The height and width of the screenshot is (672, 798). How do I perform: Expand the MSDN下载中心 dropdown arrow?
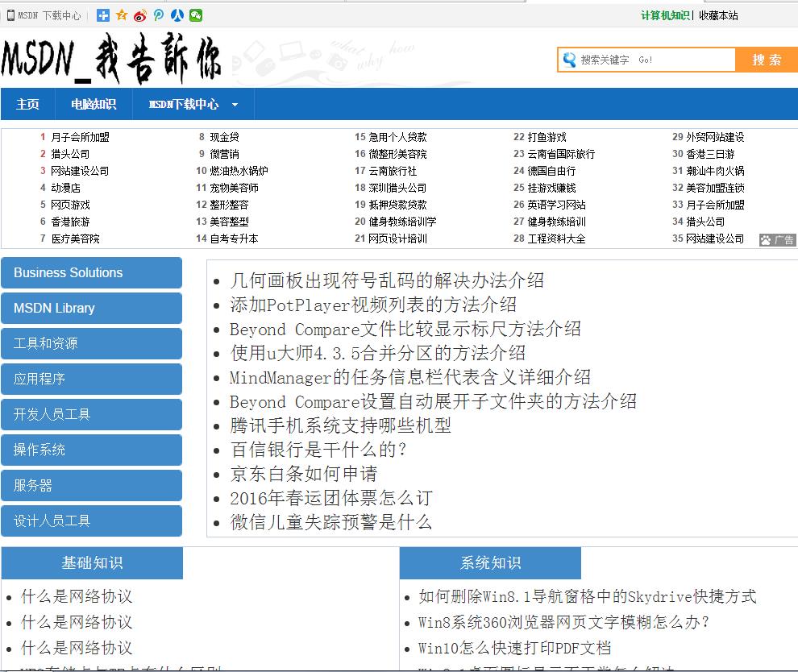coord(235,105)
